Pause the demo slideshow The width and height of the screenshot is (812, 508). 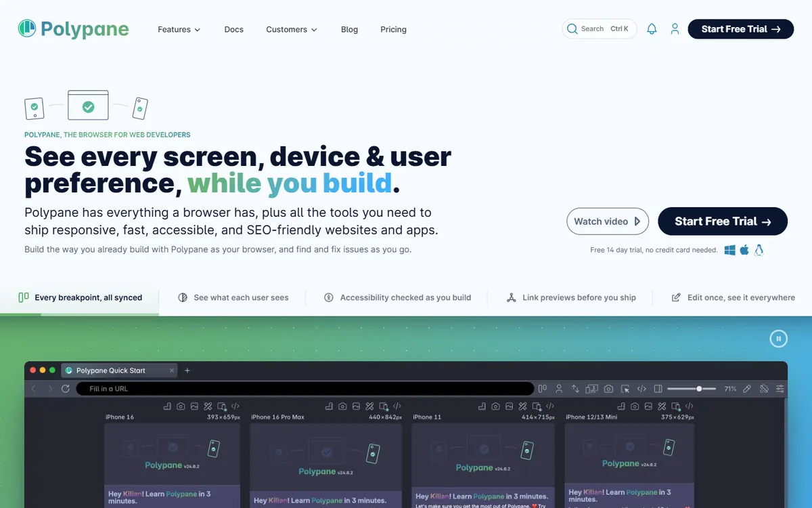(x=778, y=339)
